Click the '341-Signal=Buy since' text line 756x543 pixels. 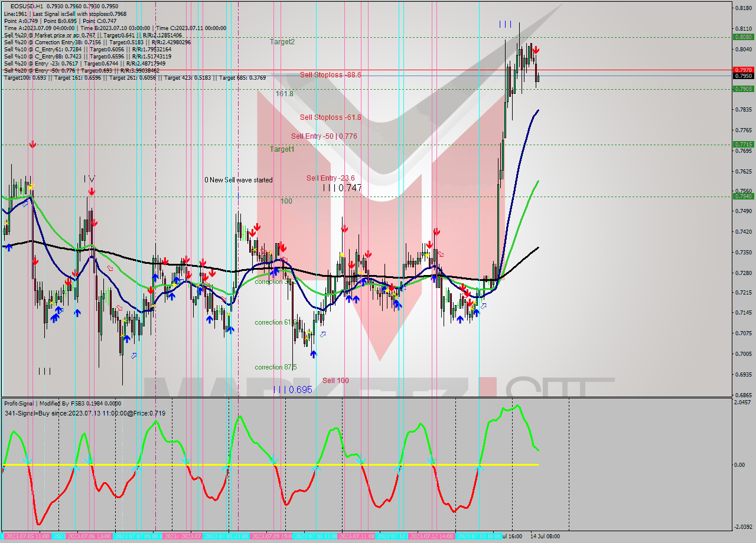(85, 413)
